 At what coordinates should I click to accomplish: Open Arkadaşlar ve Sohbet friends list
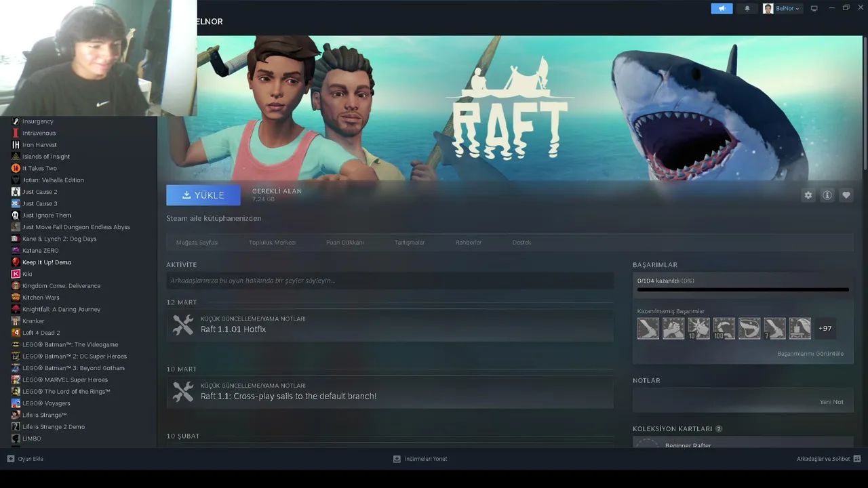coord(829,459)
